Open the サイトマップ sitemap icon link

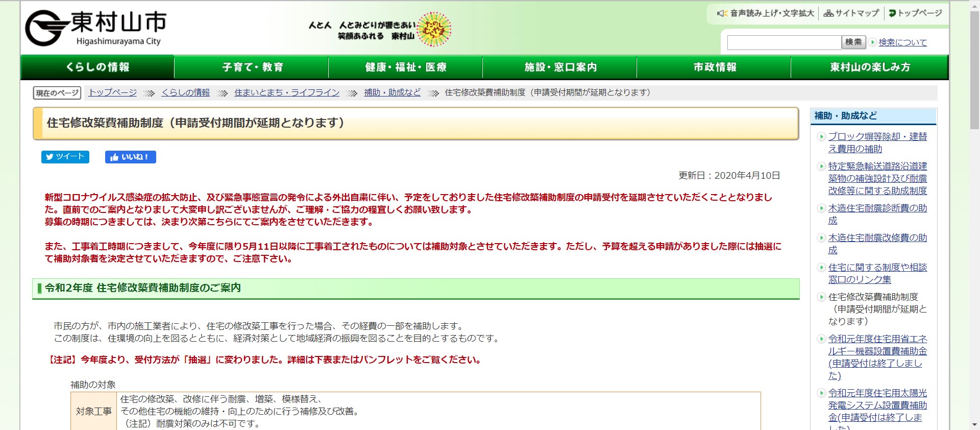point(828,13)
